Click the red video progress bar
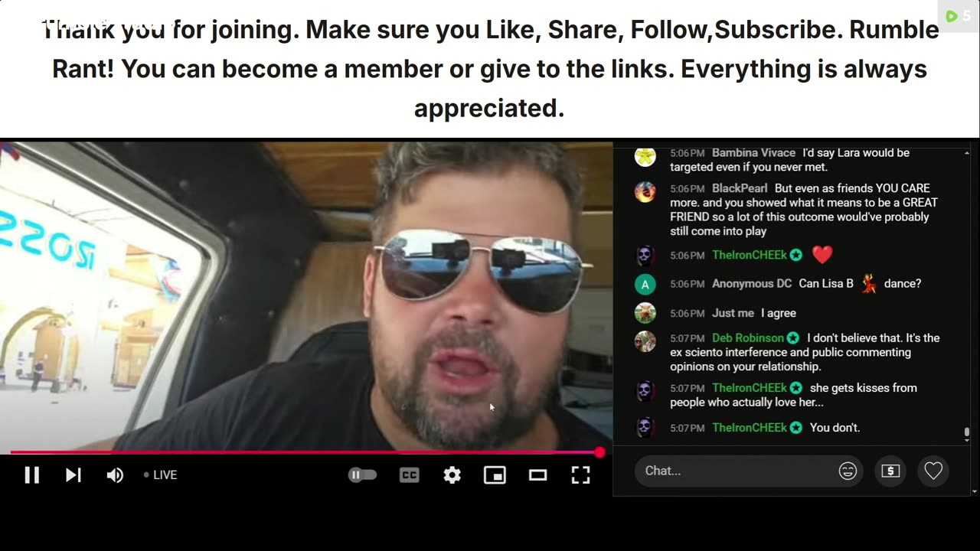The width and height of the screenshot is (980, 551). pos(305,452)
